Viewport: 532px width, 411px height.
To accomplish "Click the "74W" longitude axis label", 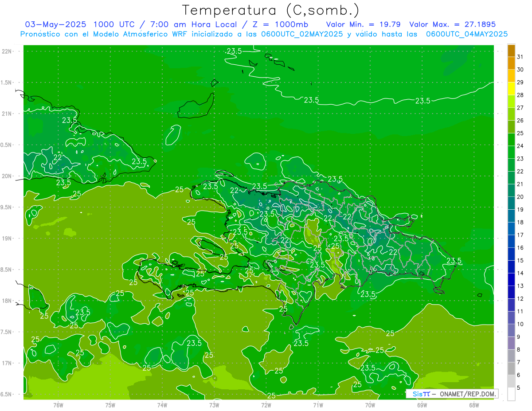I will click(x=162, y=405).
